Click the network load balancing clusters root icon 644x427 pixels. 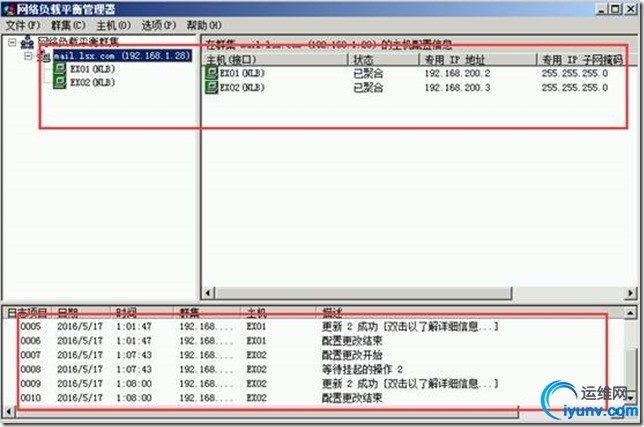[27, 42]
